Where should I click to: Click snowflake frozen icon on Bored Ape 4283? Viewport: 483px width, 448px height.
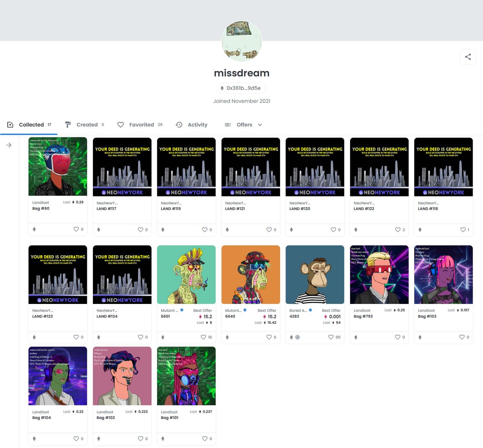297,337
